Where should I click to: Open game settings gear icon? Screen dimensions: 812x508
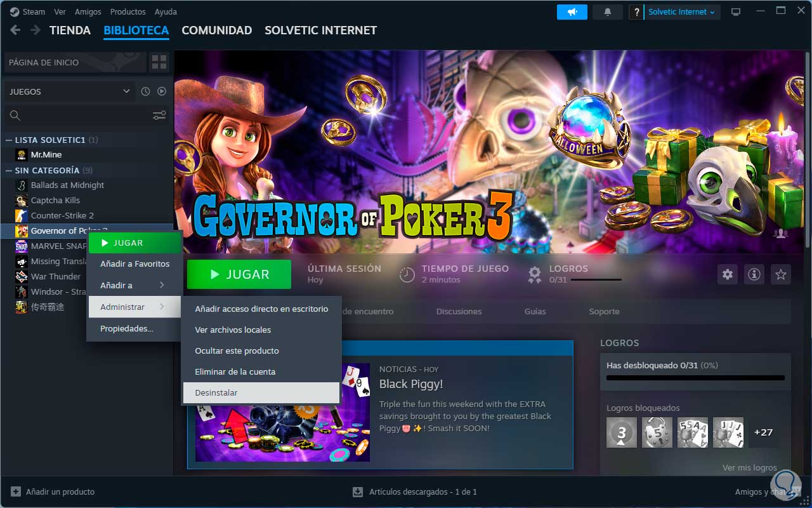click(x=728, y=274)
